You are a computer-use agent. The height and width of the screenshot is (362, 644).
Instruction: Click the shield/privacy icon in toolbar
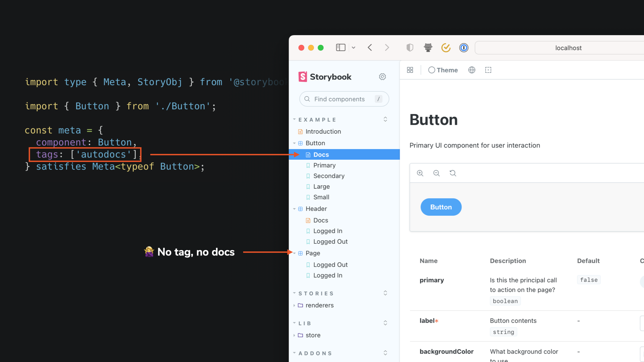tap(409, 48)
